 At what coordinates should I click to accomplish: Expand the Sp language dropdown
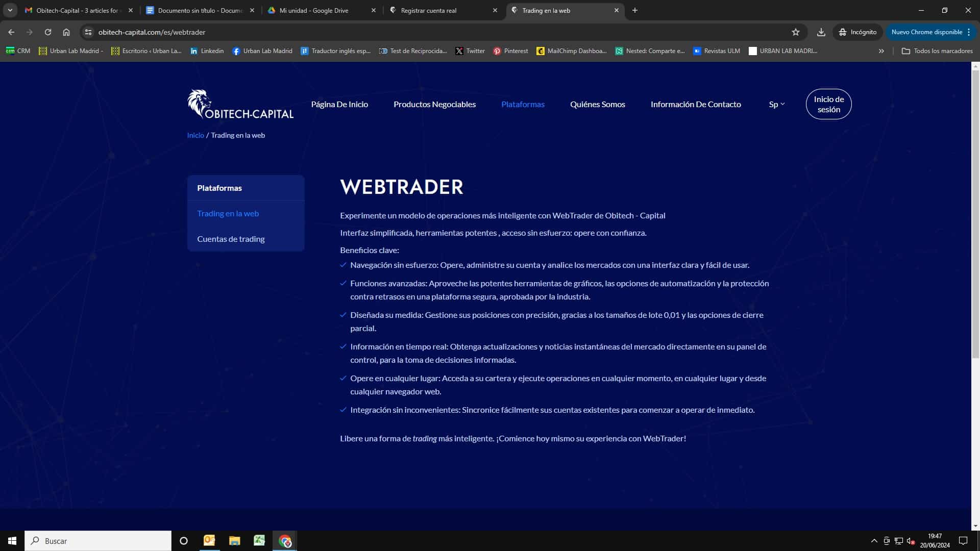tap(776, 104)
